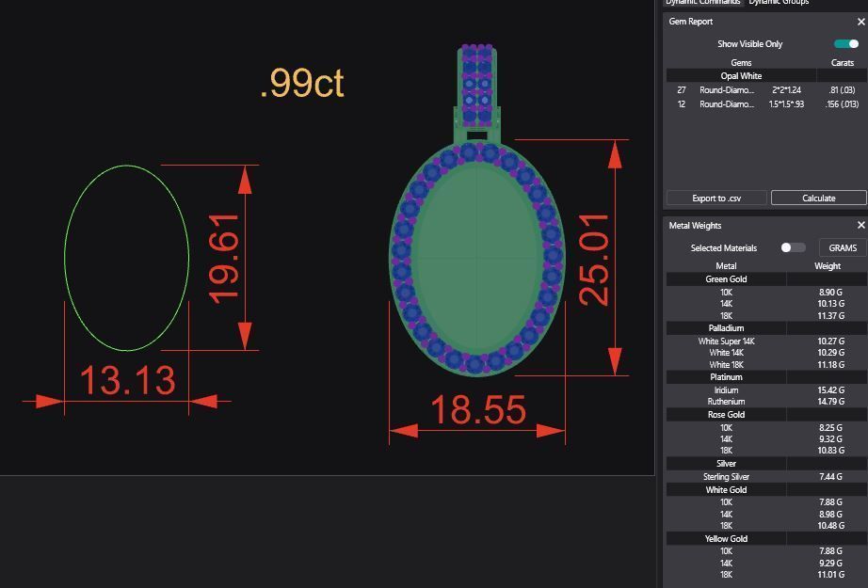Click Green Gold 14K weight 10.13 G
The height and width of the screenshot is (588, 868).
[831, 304]
